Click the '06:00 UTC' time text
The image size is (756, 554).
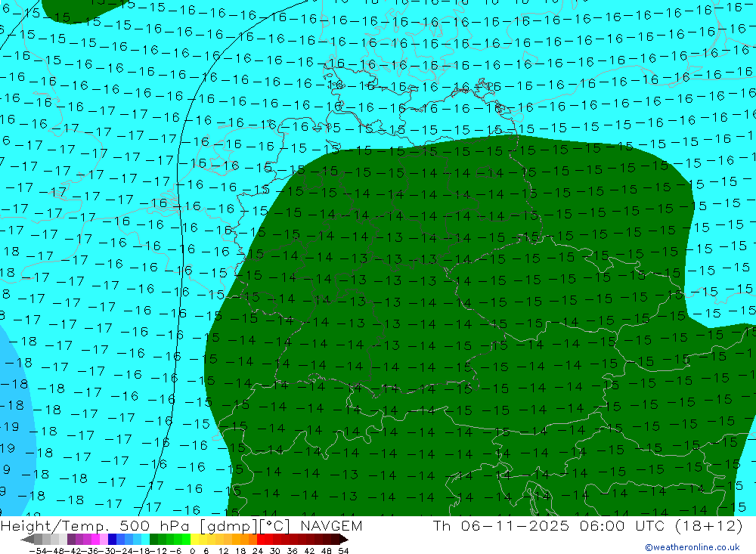pos(622,525)
